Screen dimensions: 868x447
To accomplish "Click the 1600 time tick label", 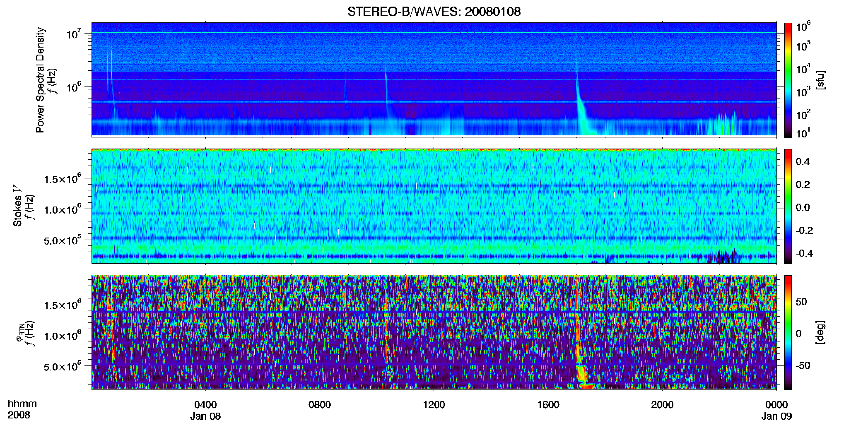I will click(548, 405).
